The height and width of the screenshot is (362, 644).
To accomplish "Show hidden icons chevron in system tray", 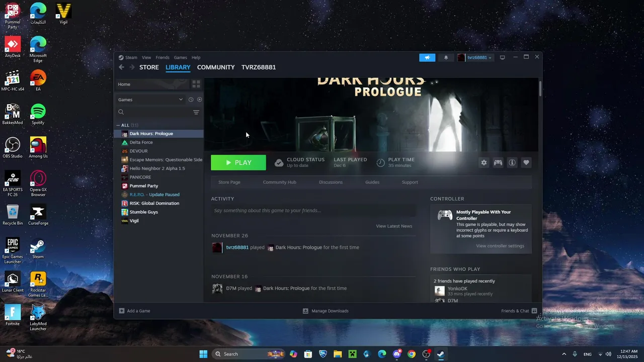I will coord(564,354).
